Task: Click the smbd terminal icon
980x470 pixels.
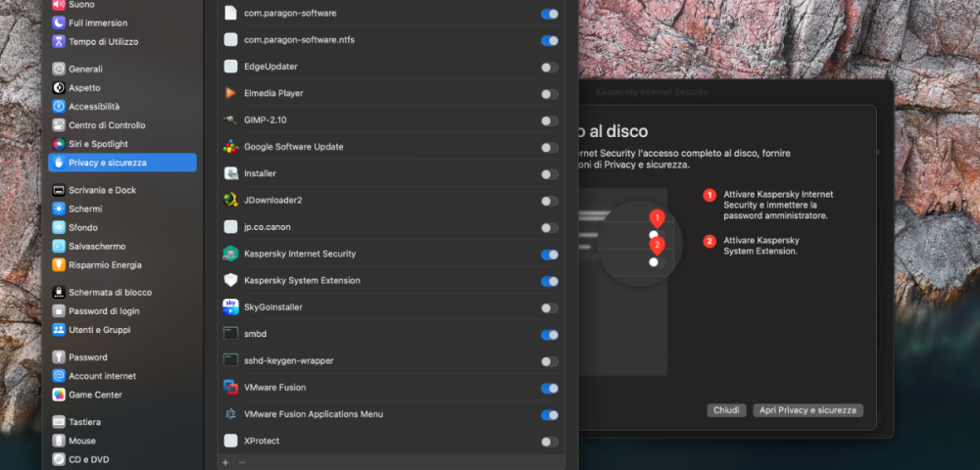Action: 230,334
